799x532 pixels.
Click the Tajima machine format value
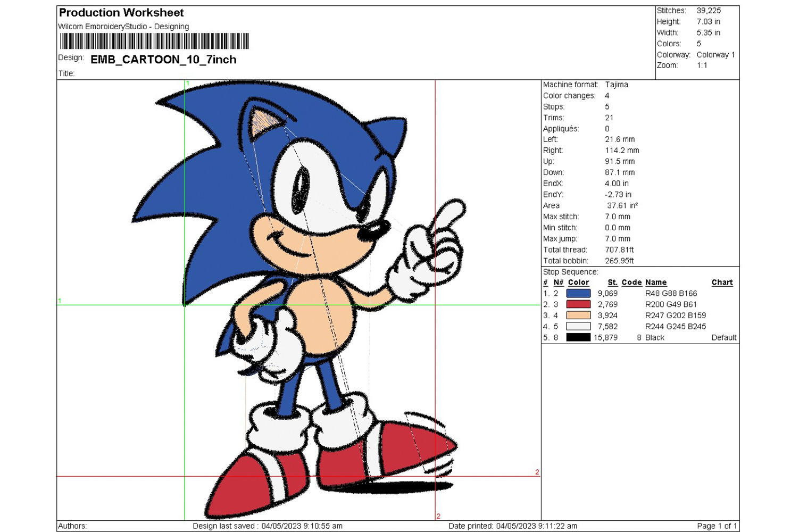pyautogui.click(x=617, y=85)
